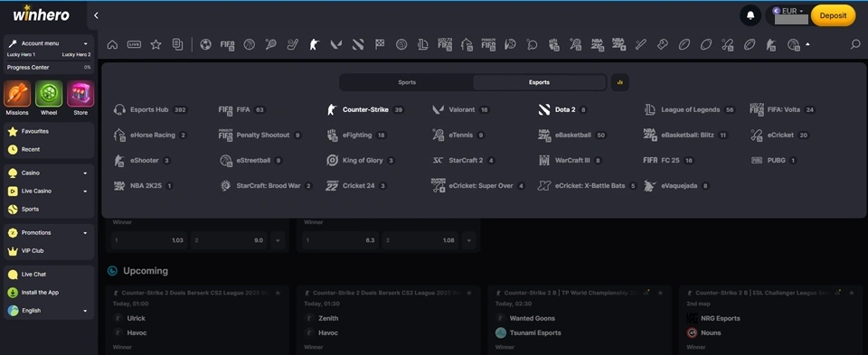Choose Valorant in the esports panel
The width and height of the screenshot is (868, 355).
(460, 110)
